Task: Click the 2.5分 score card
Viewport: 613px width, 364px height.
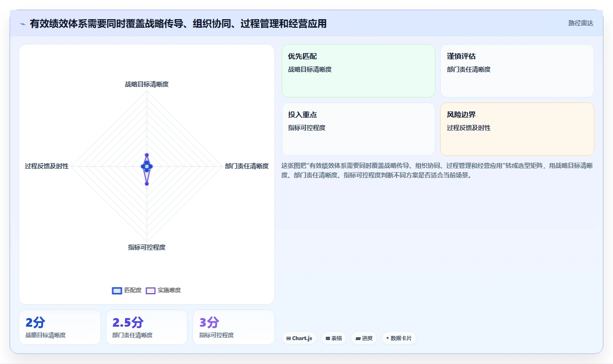Action: tap(147, 327)
